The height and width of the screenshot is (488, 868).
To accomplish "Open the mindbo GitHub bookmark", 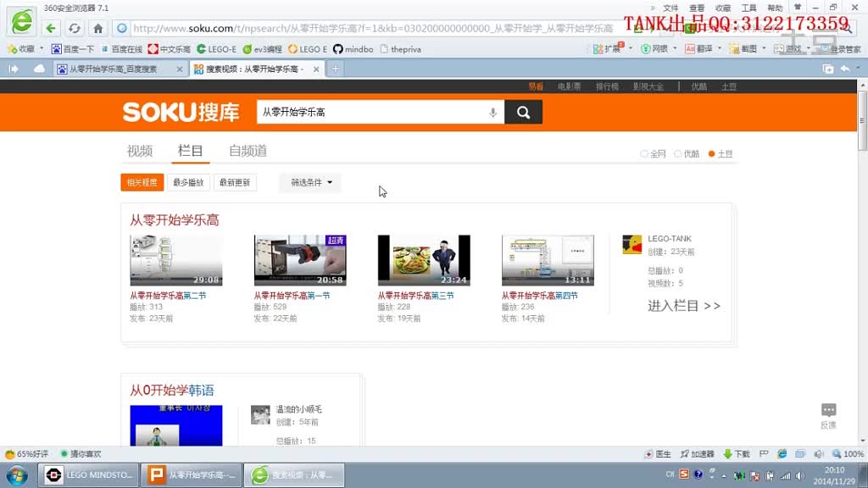I will [353, 49].
